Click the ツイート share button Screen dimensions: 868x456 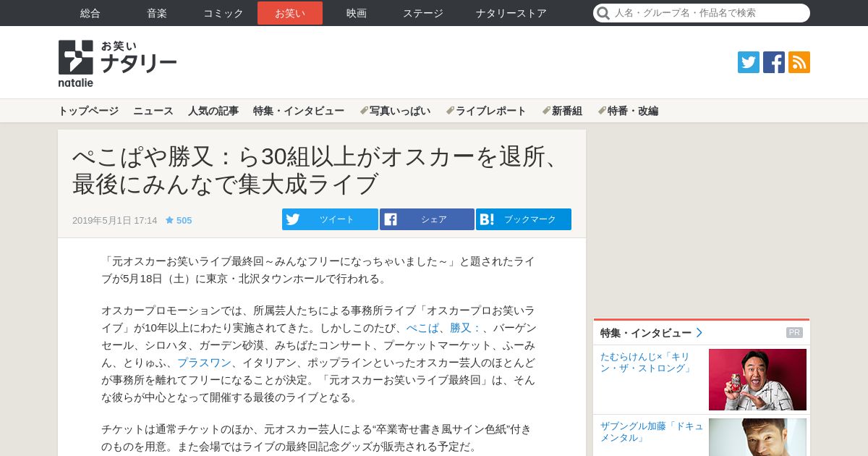click(330, 219)
